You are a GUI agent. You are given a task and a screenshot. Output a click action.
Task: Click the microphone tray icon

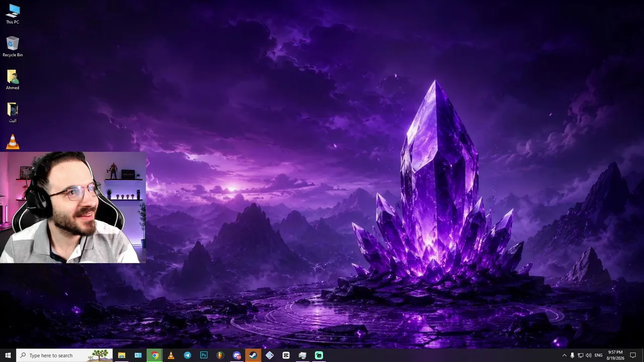tap(572, 355)
